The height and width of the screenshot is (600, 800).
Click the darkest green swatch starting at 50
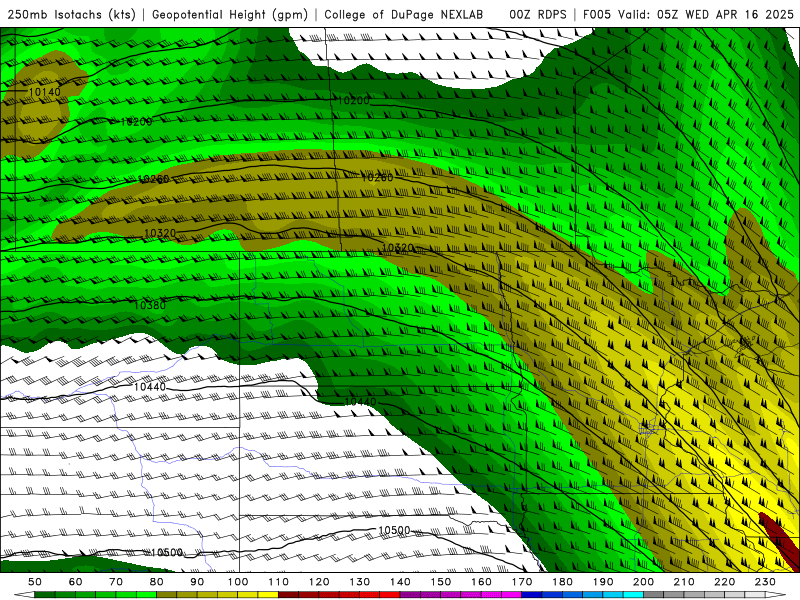click(45, 595)
